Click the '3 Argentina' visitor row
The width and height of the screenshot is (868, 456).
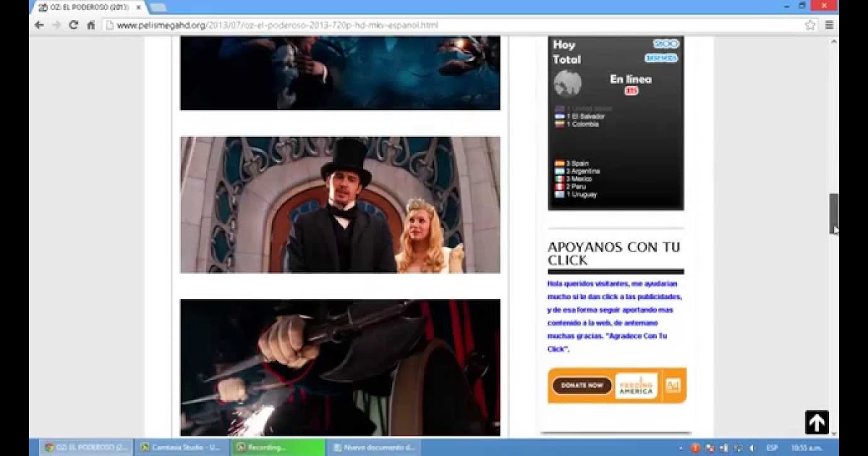pyautogui.click(x=577, y=172)
